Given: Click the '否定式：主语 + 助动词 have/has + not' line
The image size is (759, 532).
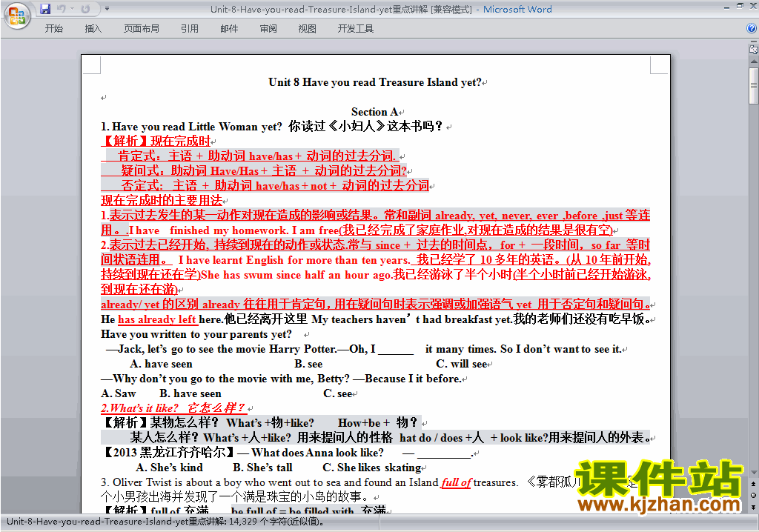Looking at the screenshot, I should tap(275, 185).
